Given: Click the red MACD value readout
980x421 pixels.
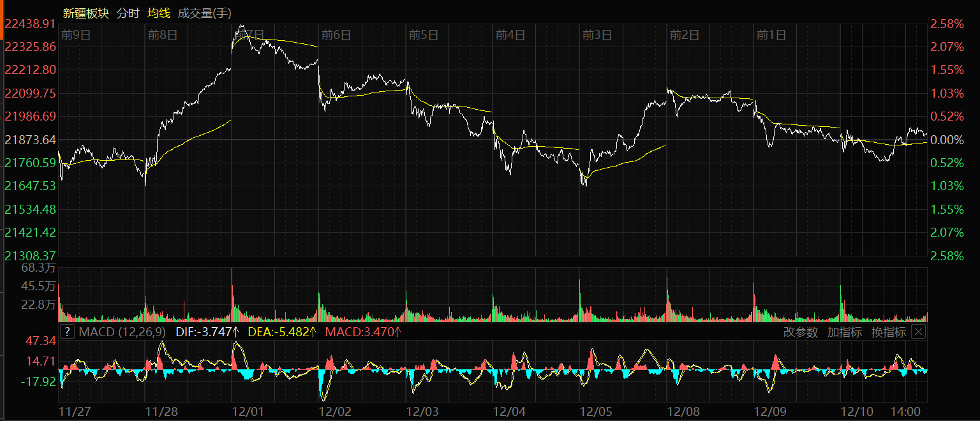Looking at the screenshot, I should point(362,332).
